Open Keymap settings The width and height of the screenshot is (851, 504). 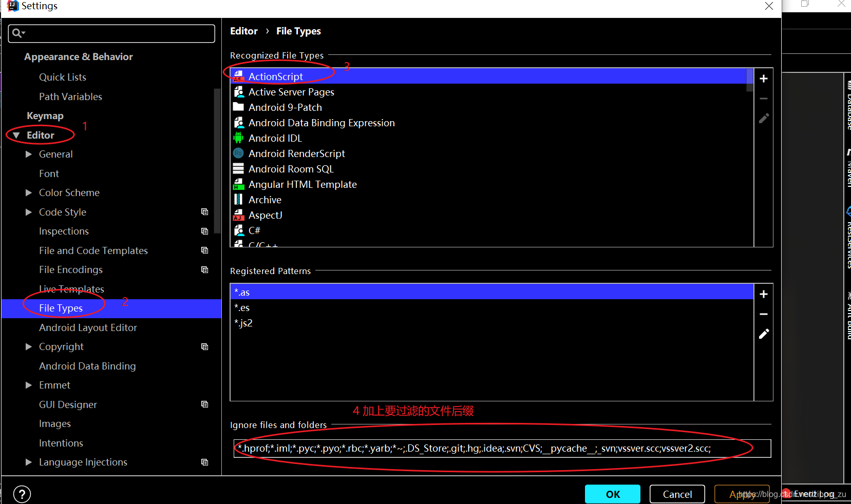pyautogui.click(x=45, y=116)
